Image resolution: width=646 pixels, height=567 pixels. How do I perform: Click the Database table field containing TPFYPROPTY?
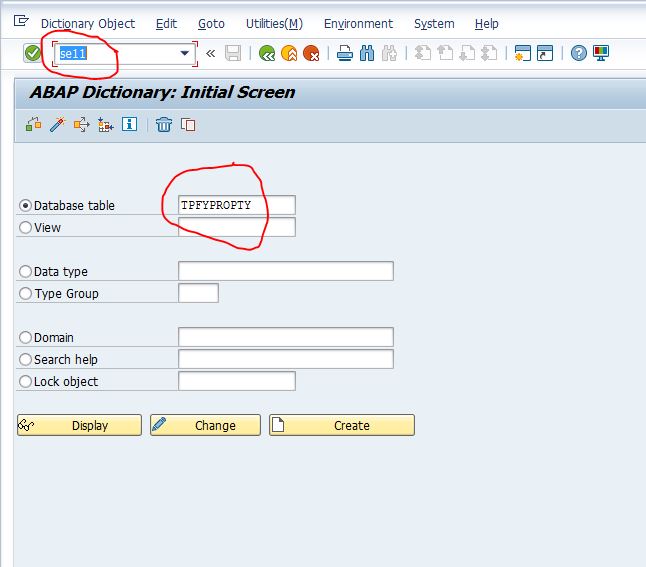(x=237, y=205)
